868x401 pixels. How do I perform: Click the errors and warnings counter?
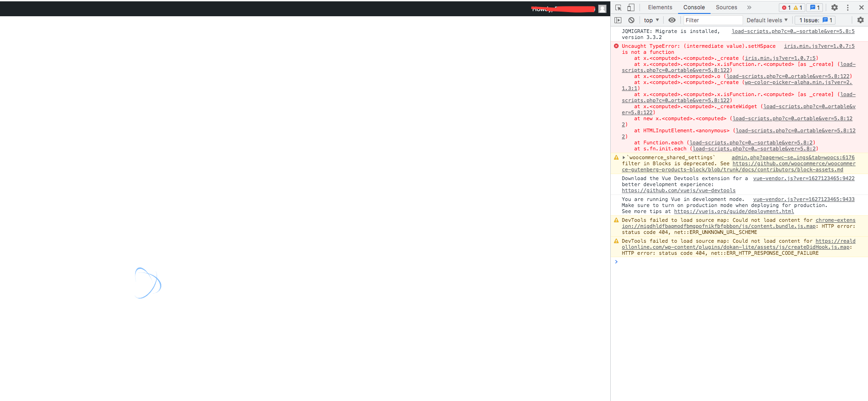(792, 7)
